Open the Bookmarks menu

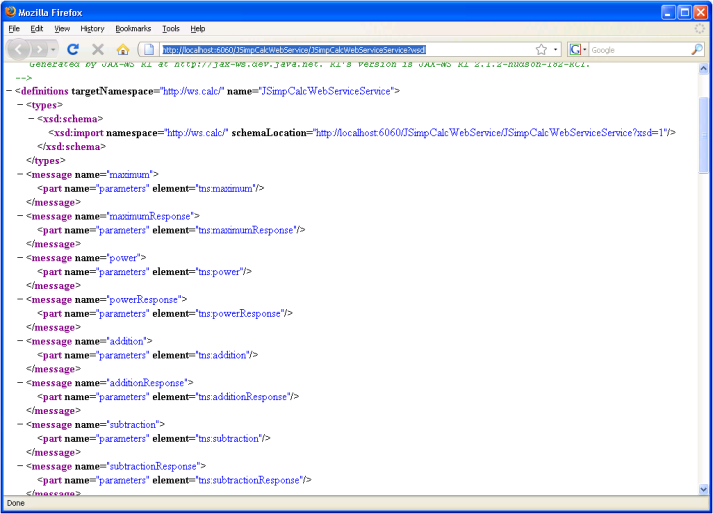(x=133, y=29)
